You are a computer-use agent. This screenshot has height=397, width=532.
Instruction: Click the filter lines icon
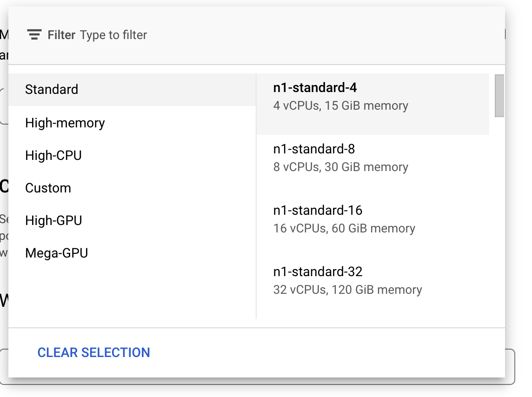[34, 35]
